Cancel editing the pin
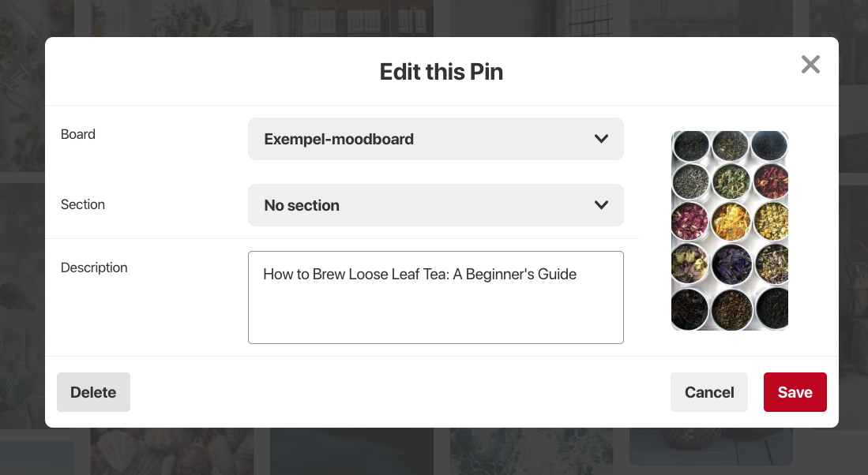Screen dimensions: 868x475 [709, 392]
